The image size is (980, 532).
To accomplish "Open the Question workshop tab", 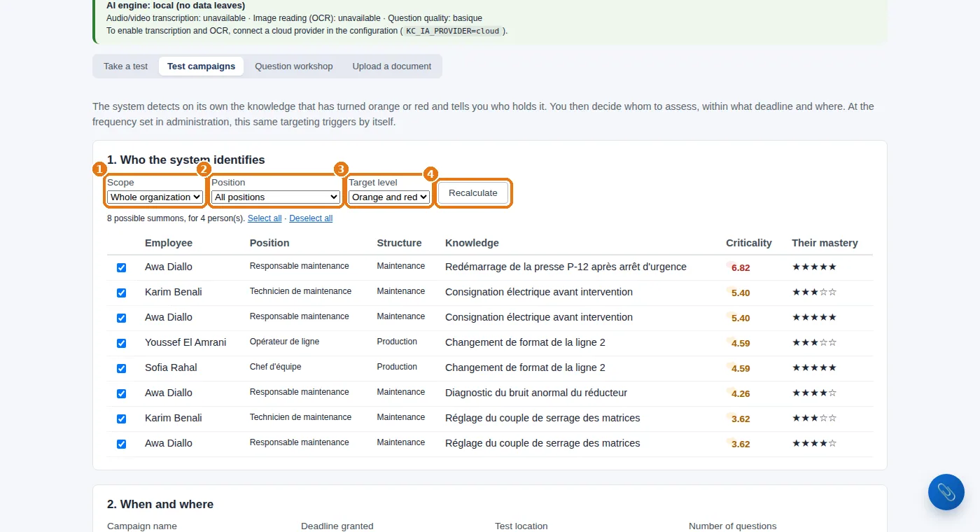I will tap(294, 66).
